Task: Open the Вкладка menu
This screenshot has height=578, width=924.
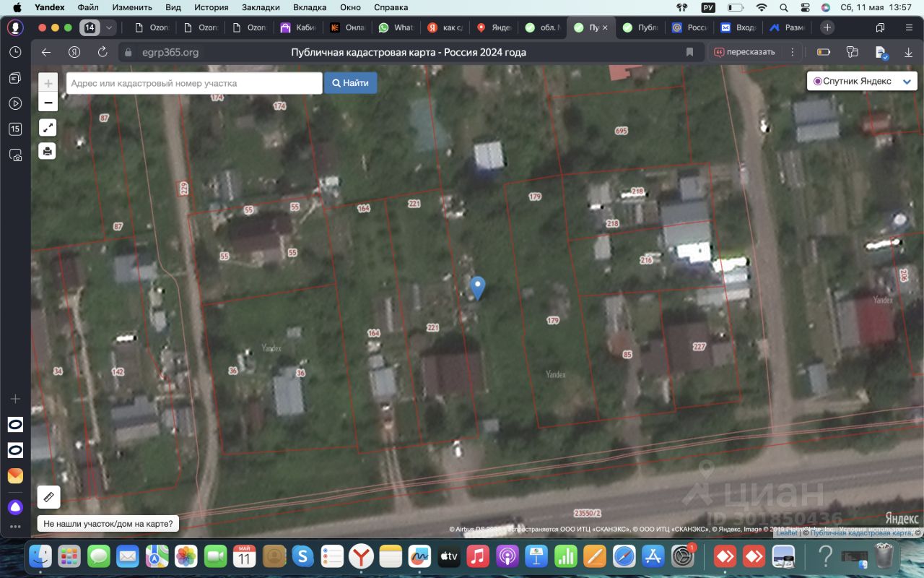Action: click(x=310, y=7)
